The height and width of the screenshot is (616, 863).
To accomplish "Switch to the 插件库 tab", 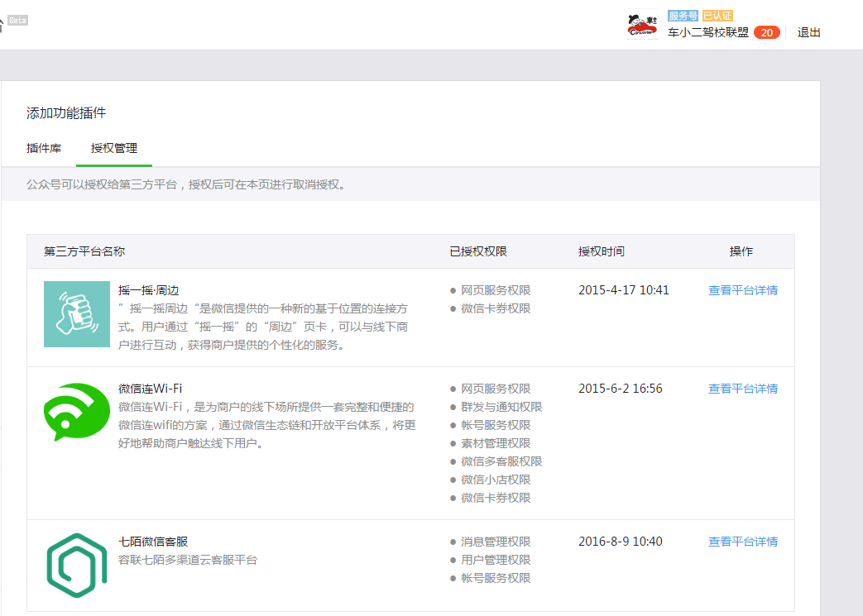I will (x=44, y=148).
